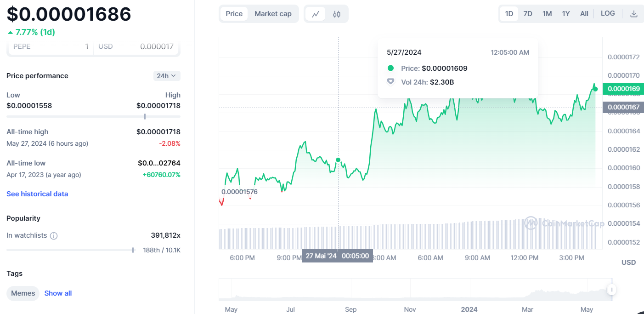Click the Low price value $0.00001558

pyautogui.click(x=29, y=106)
